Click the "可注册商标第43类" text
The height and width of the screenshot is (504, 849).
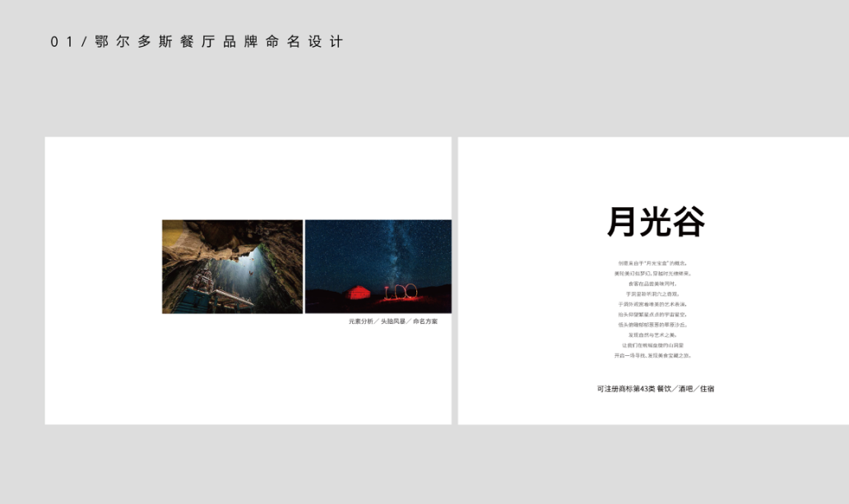pyautogui.click(x=625, y=388)
